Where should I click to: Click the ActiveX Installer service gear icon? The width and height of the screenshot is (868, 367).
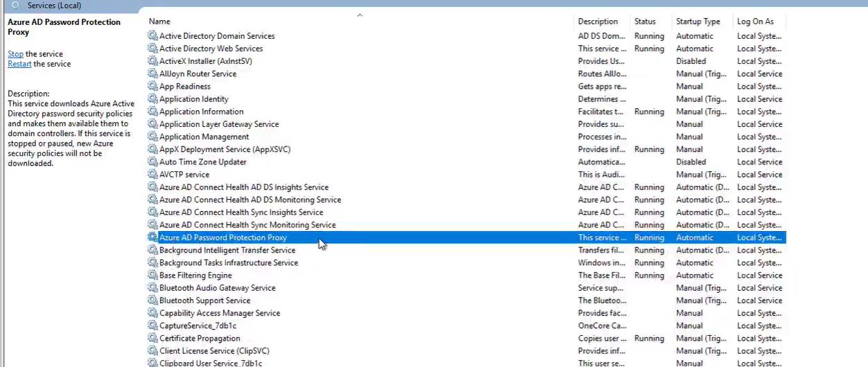(153, 61)
